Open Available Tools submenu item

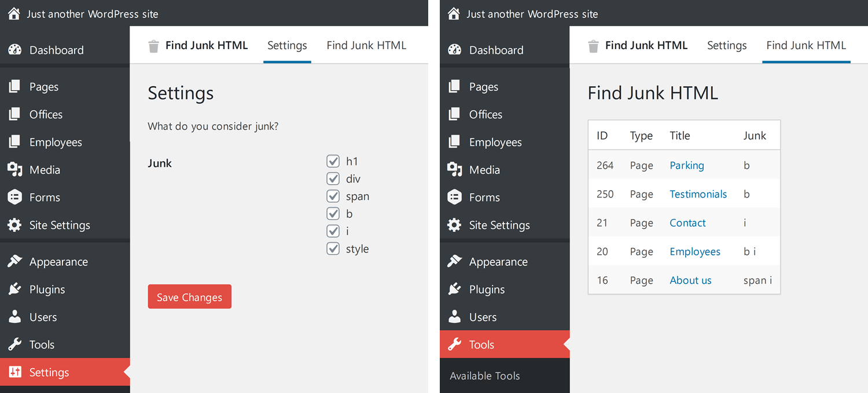point(485,376)
